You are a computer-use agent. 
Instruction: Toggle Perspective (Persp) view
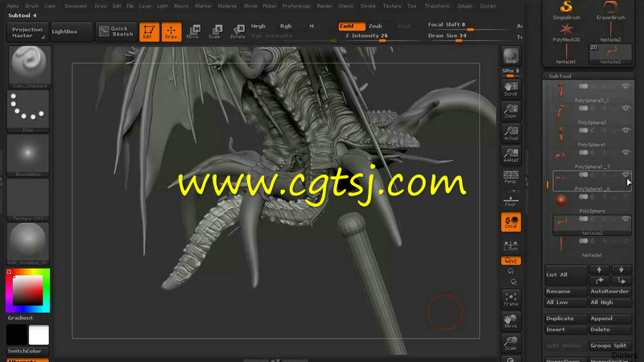click(510, 177)
